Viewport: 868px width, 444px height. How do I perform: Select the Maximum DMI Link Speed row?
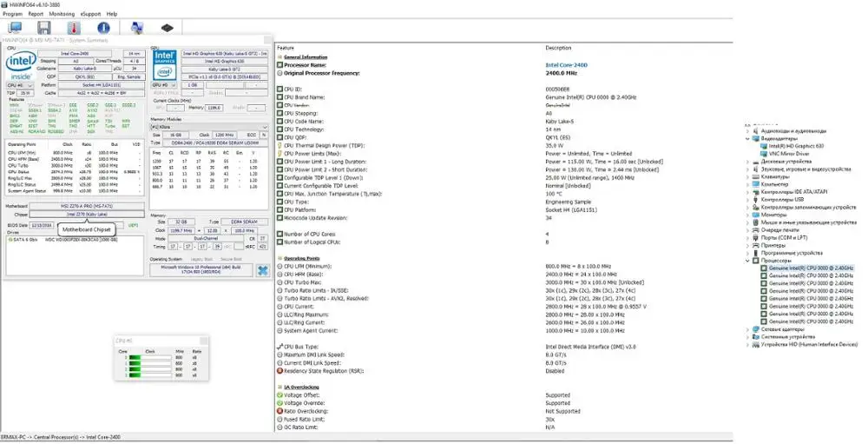click(x=503, y=355)
